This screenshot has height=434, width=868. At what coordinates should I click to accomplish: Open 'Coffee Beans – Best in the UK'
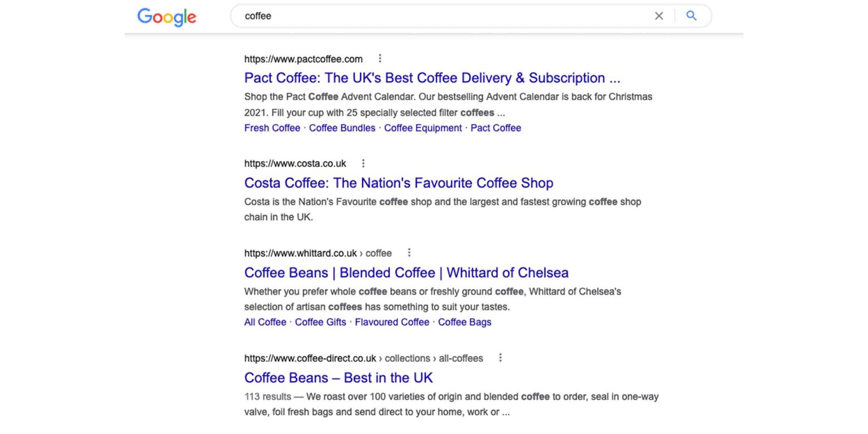tap(338, 377)
